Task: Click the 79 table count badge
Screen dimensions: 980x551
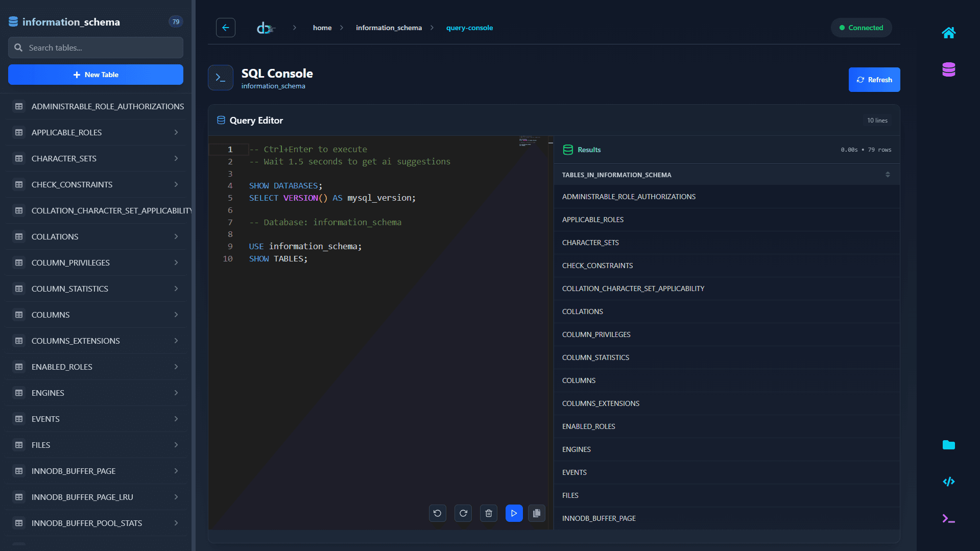Action: [176, 21]
